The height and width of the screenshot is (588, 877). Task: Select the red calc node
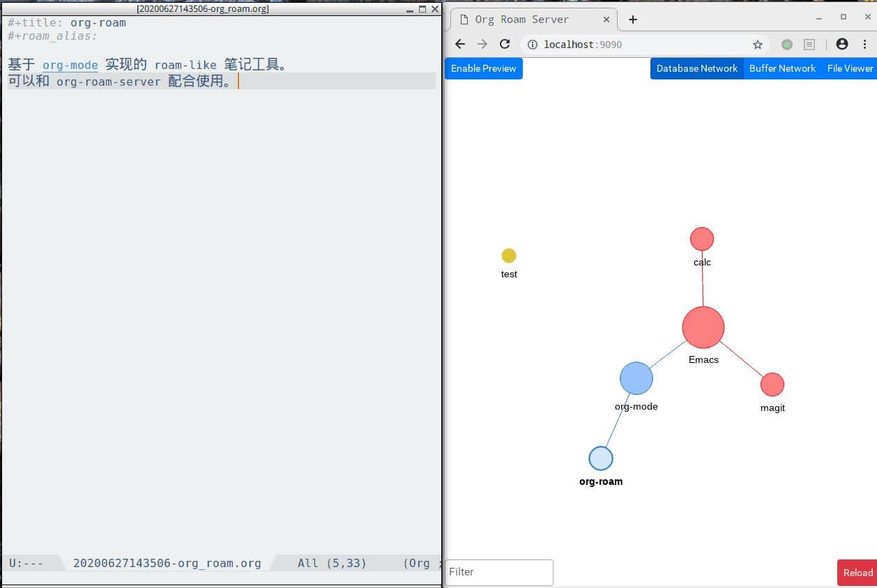702,239
